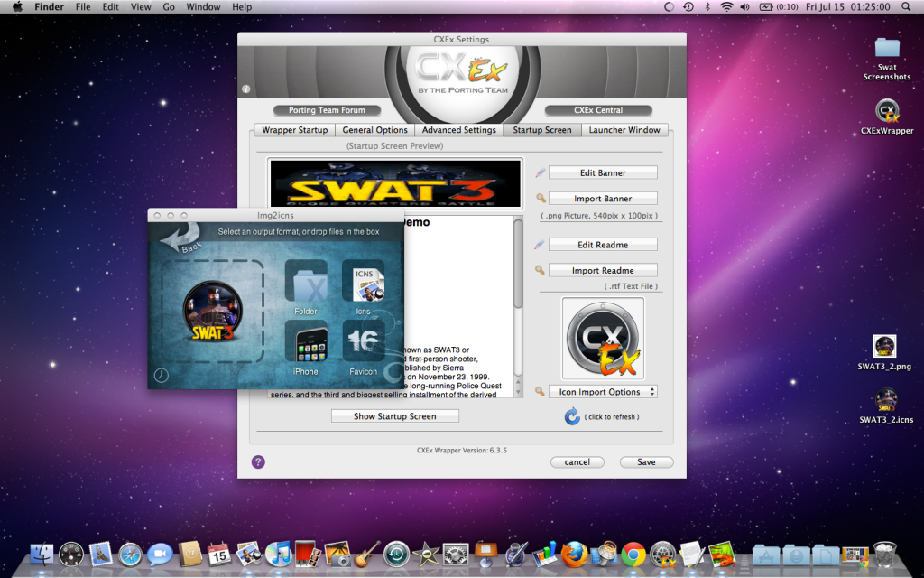Click the readme text scrollbar thumb

pos(518,265)
